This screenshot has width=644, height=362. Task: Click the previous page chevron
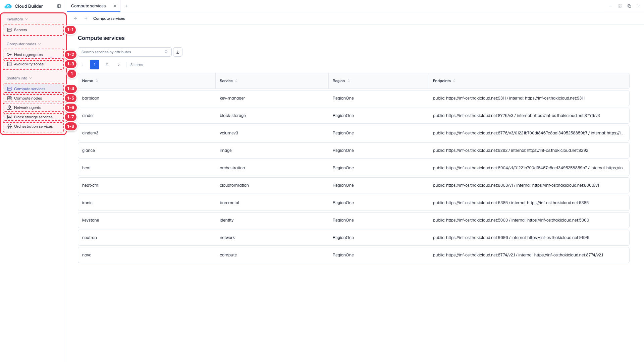point(83,65)
